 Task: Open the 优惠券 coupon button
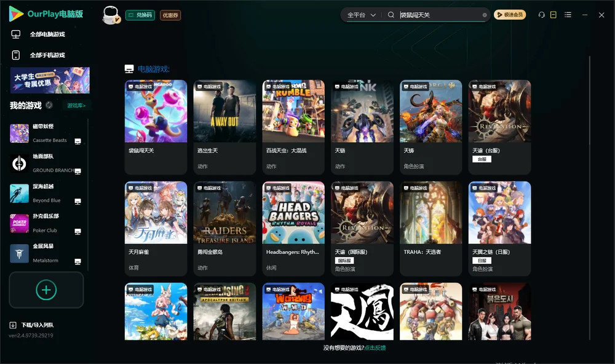click(x=170, y=15)
